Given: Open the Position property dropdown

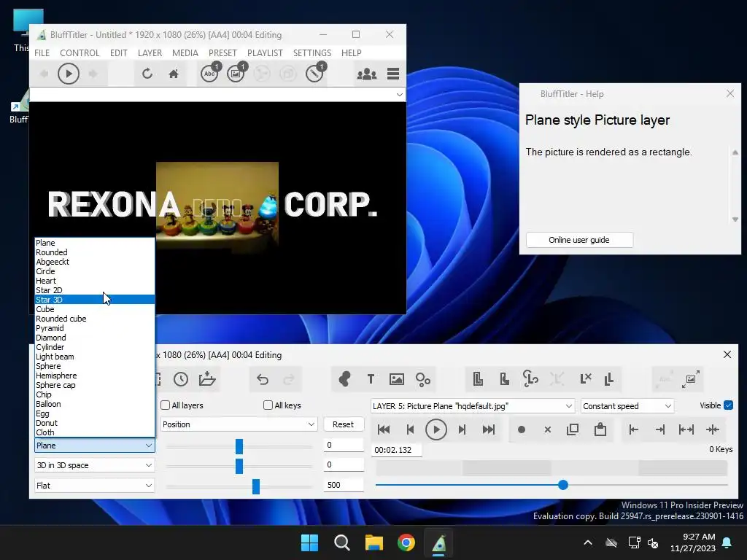Looking at the screenshot, I should [239, 424].
